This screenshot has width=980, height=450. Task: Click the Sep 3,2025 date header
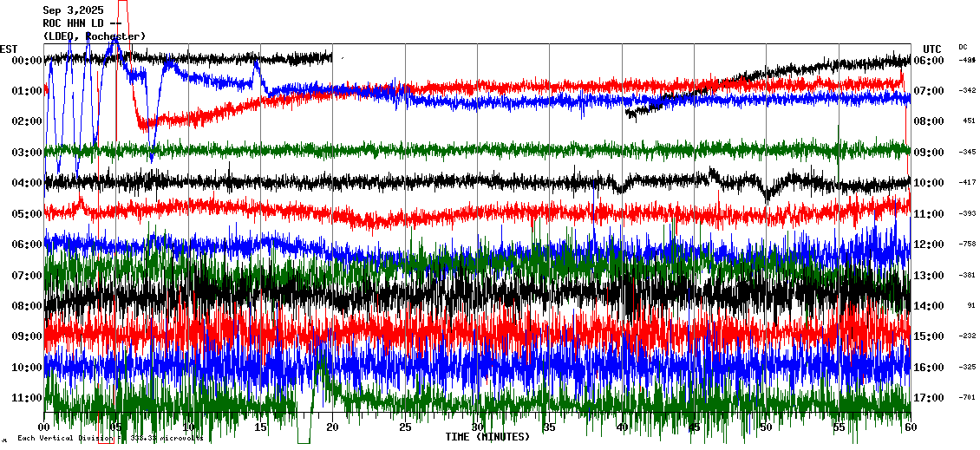72,10
